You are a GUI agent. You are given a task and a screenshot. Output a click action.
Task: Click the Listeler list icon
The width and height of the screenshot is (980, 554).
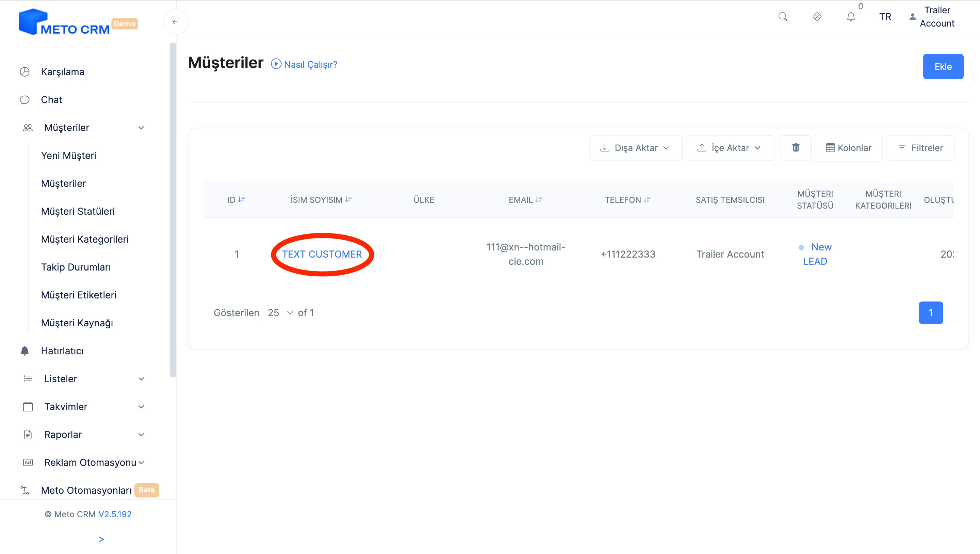coord(28,379)
